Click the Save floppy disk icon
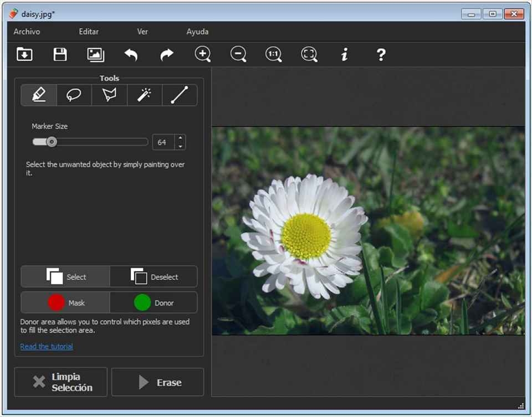This screenshot has width=532, height=417. (x=60, y=54)
